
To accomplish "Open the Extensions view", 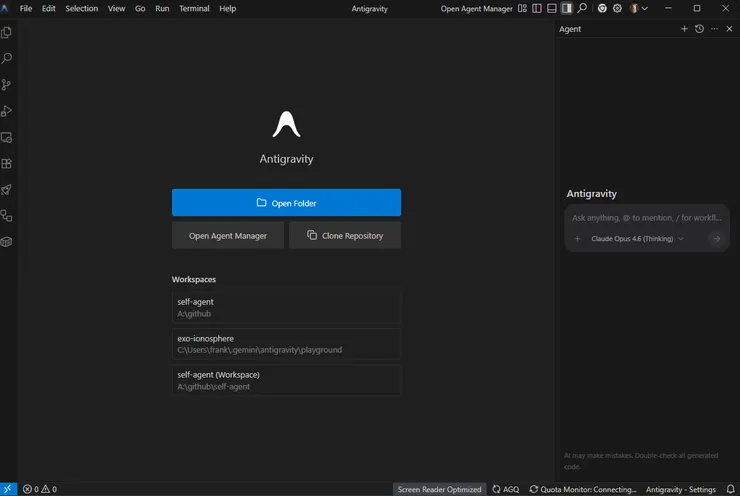I will click(x=7, y=164).
